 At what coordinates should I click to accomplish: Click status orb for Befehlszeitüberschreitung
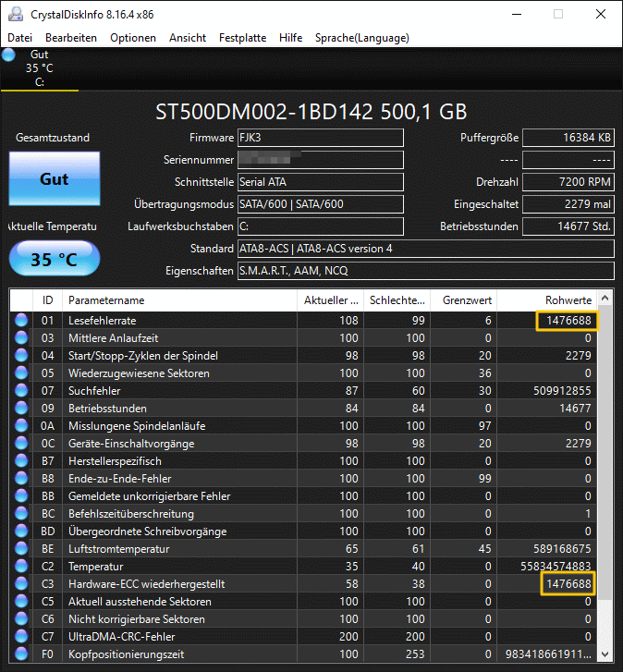[21, 513]
